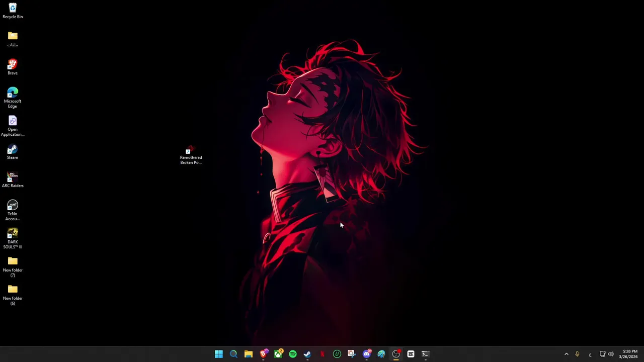This screenshot has height=362, width=644.
Task: Select the Open Application desktop file
Action: pos(13,126)
